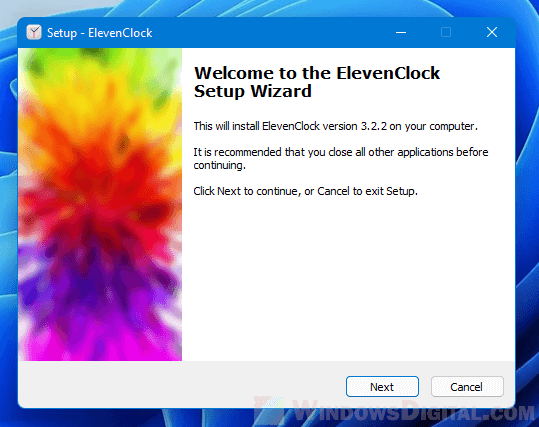This screenshot has height=427, width=539.
Task: Cancel the ElevenClock setup
Action: pyautogui.click(x=467, y=387)
